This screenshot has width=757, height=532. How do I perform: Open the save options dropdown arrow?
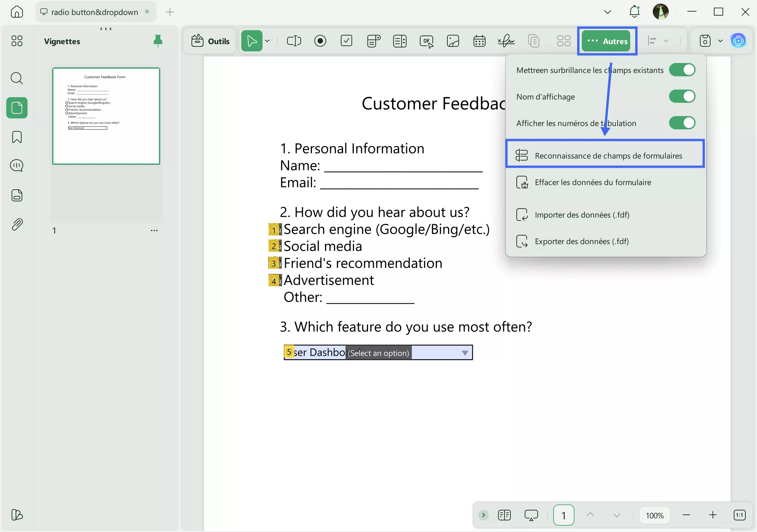click(x=720, y=41)
